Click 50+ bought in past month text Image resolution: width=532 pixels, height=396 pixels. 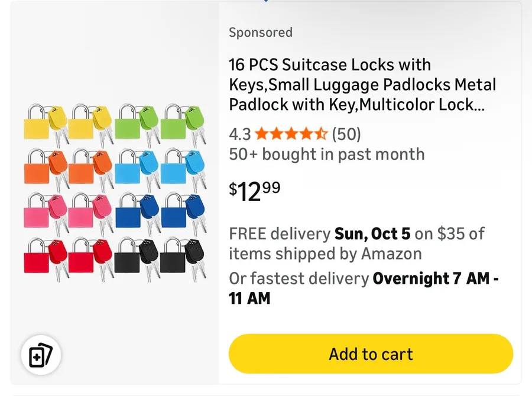(326, 154)
